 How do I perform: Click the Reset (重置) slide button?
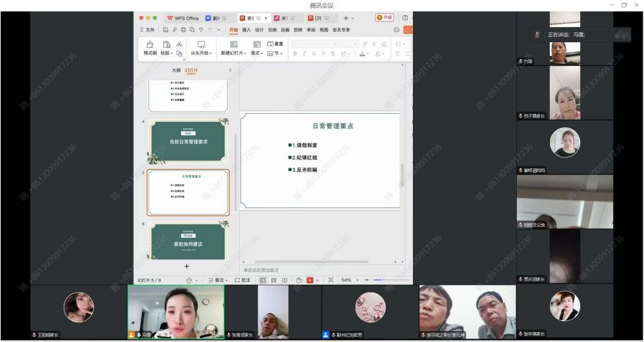[275, 43]
